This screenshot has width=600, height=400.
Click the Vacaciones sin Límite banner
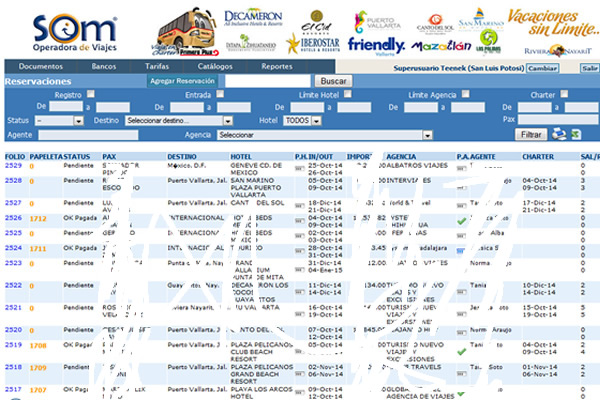[x=553, y=22]
